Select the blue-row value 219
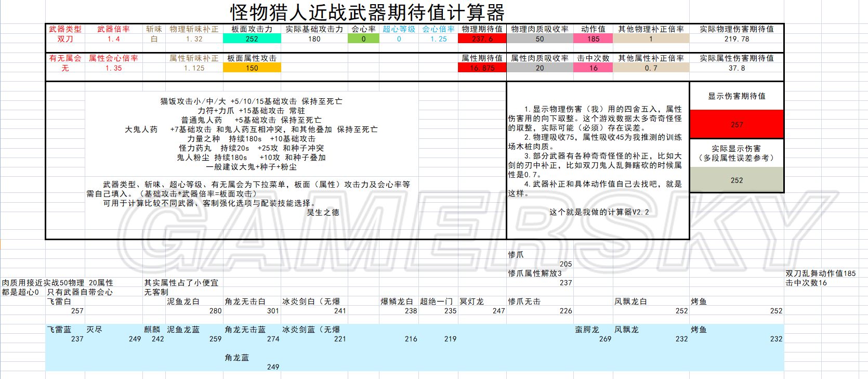The image size is (868, 379). pos(450,339)
